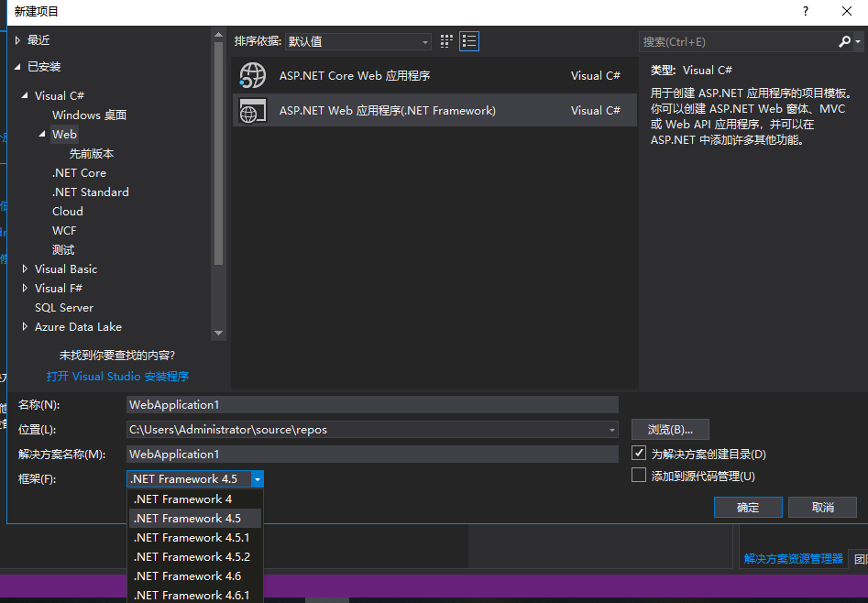Open the 打开 Visual Studio 安装程序 link
This screenshot has height=603, width=868.
(x=117, y=377)
